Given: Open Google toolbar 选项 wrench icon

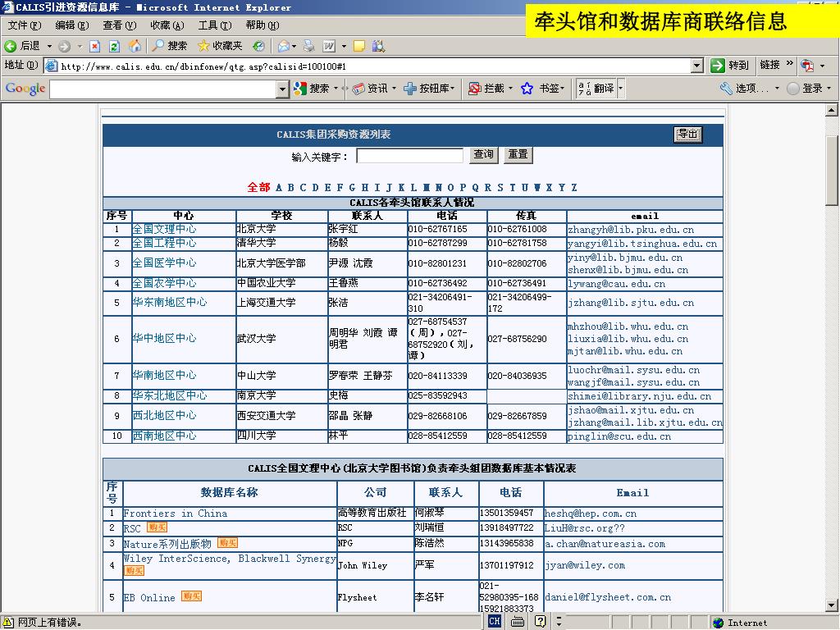Looking at the screenshot, I should (727, 89).
